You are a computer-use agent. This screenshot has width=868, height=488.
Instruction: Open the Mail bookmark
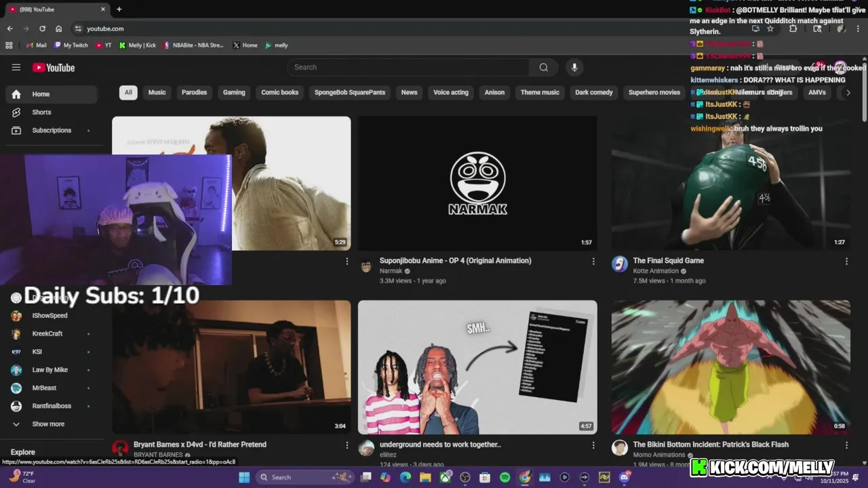point(36,45)
